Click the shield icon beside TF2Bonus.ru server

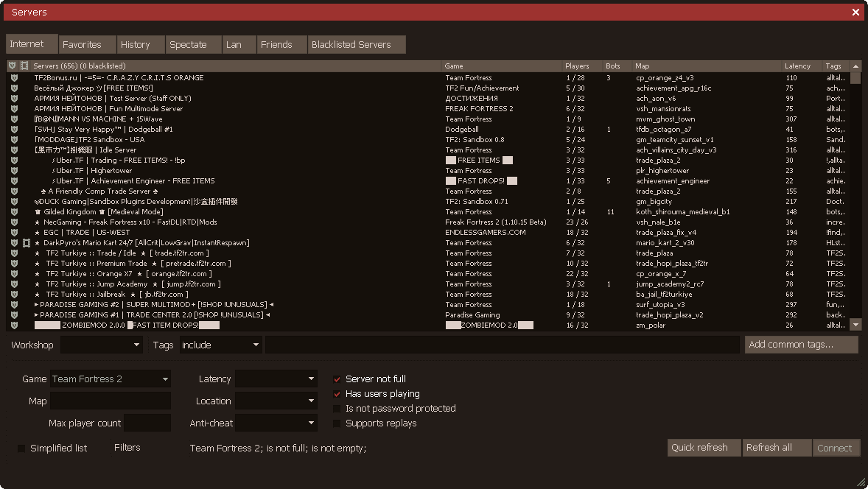point(13,78)
